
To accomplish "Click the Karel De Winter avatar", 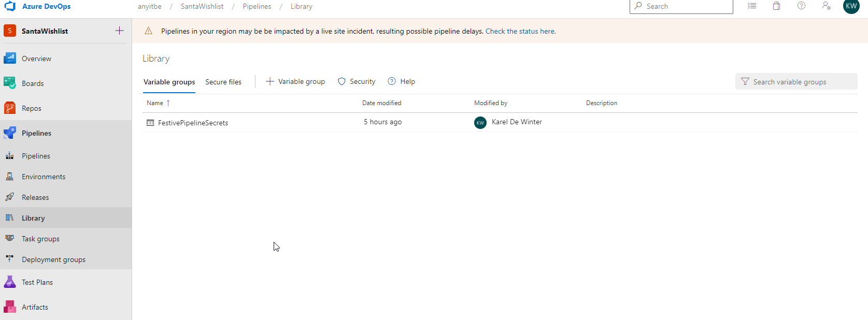I will click(480, 122).
